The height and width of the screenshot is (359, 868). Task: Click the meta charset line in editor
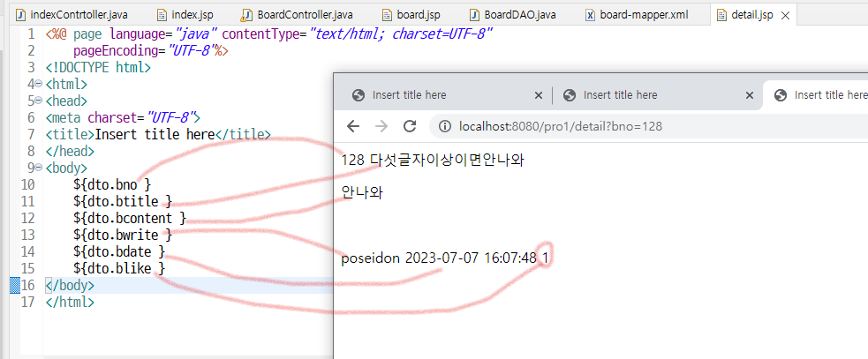coord(123,117)
